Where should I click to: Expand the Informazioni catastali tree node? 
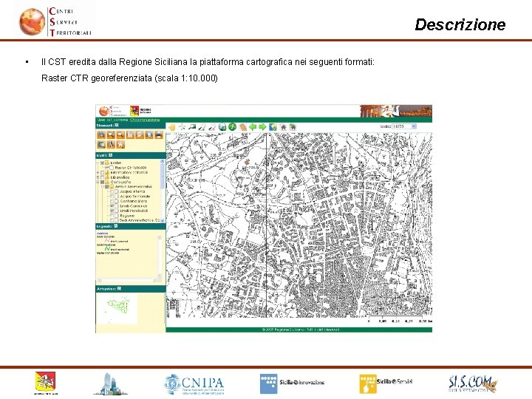(x=98, y=172)
